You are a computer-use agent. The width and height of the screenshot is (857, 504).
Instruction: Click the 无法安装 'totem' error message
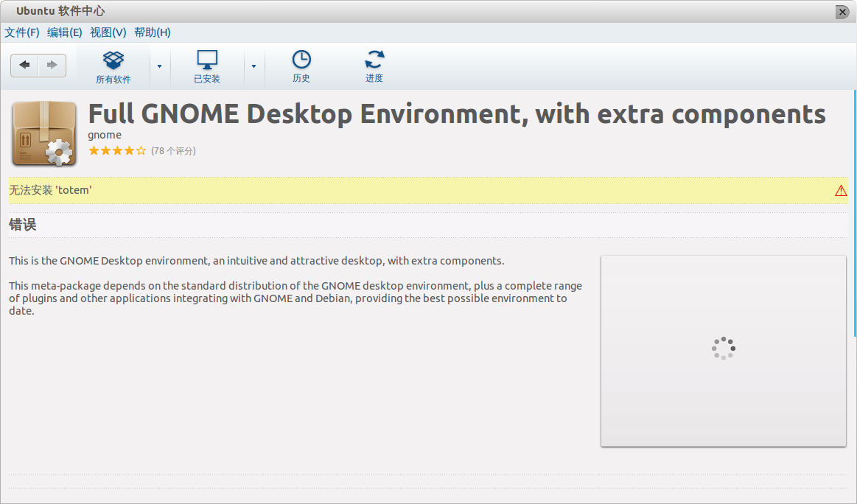[x=50, y=190]
